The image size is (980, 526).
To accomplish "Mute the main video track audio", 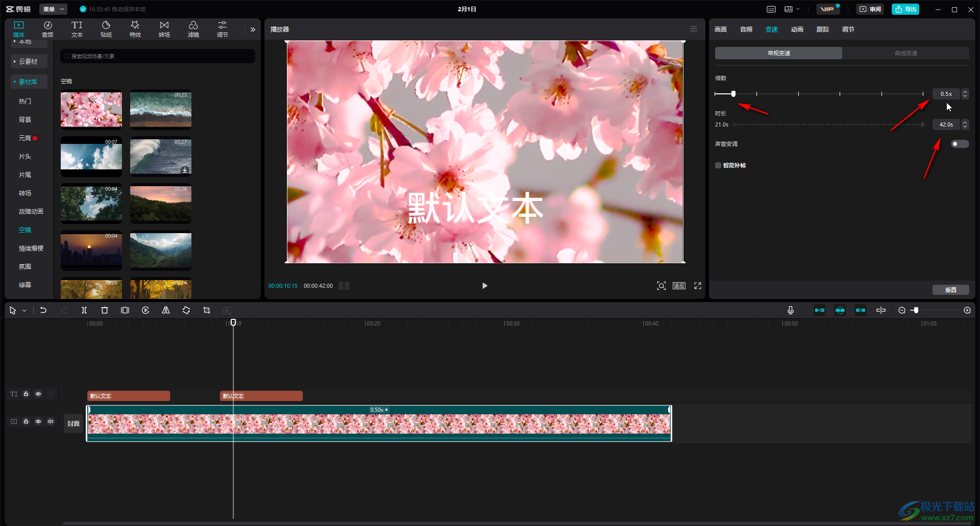I will click(x=51, y=421).
